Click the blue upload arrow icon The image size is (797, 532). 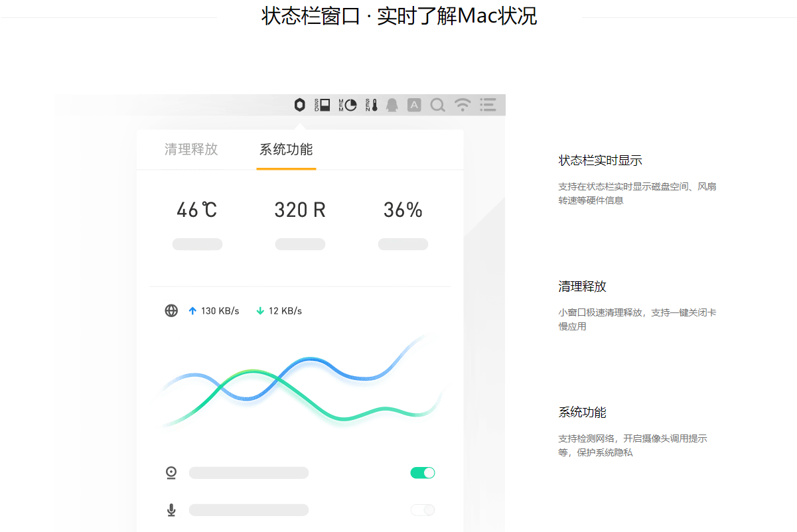click(192, 310)
